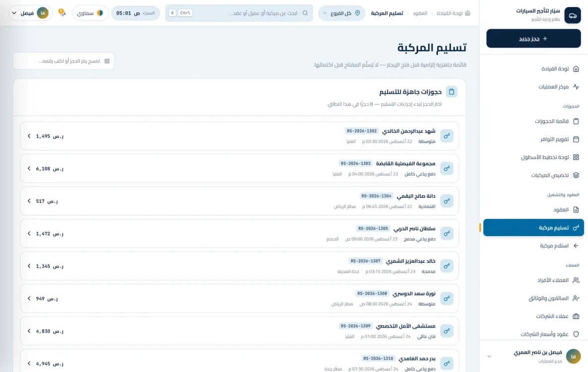Click booking code RS-2026-1310 badge
This screenshot has height=372, width=588.
click(378, 359)
